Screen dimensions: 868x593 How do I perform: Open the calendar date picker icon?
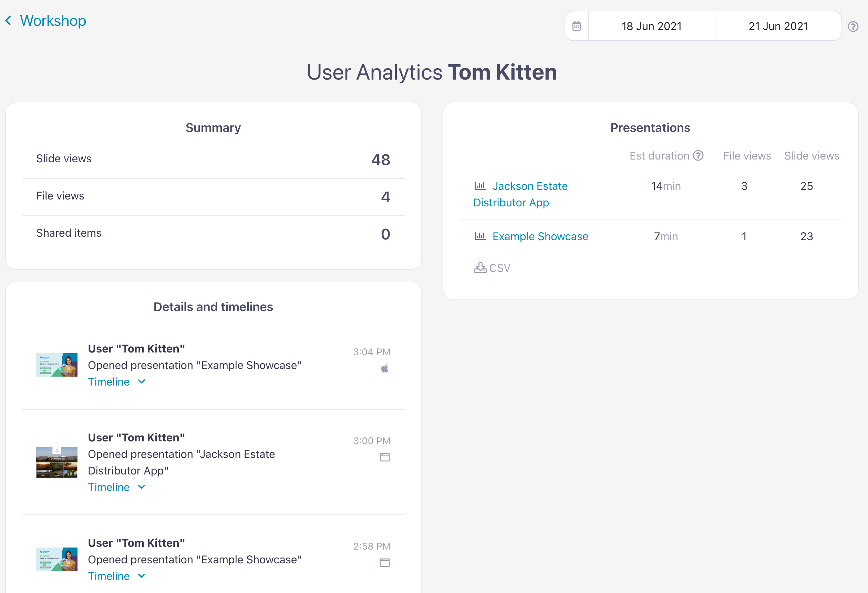[576, 26]
